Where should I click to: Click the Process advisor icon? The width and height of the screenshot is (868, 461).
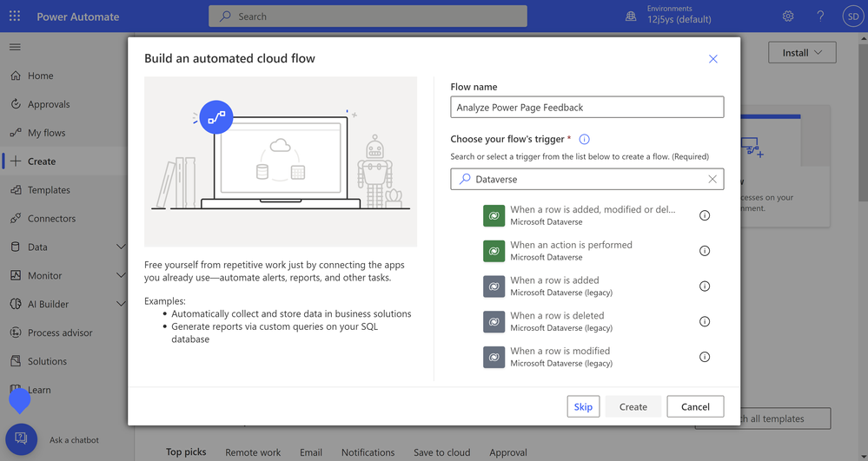click(16, 333)
